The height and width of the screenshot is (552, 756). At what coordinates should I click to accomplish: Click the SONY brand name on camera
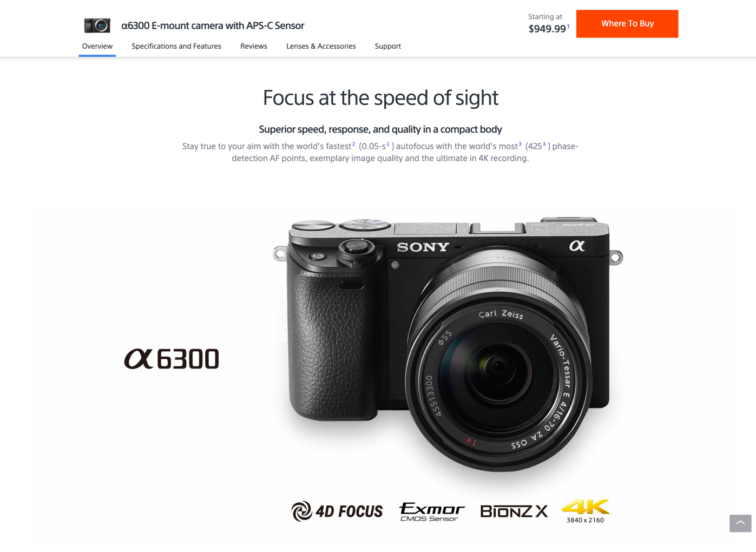pos(423,247)
